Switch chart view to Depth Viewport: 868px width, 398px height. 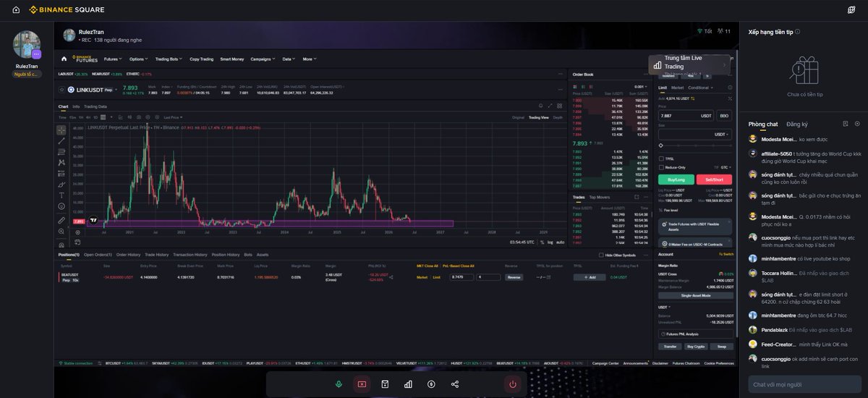[558, 117]
